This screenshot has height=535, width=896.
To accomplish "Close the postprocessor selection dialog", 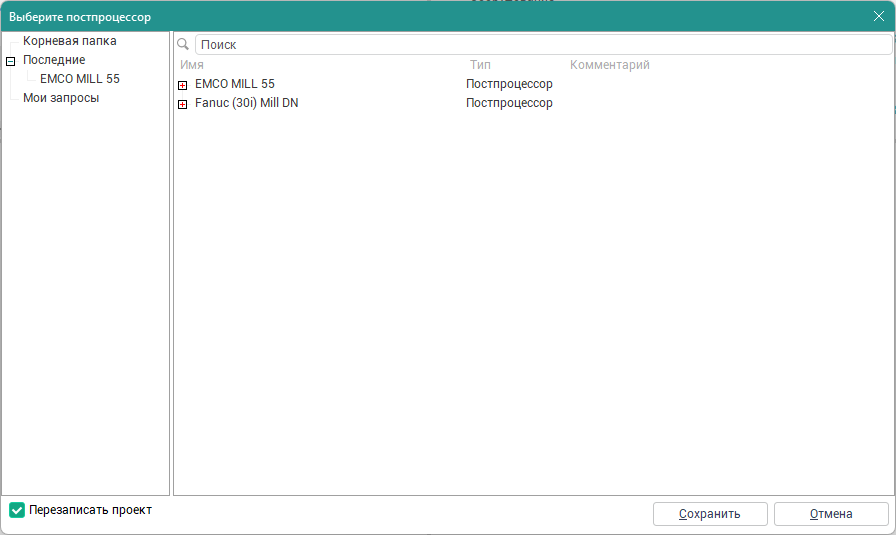I will [x=878, y=16].
